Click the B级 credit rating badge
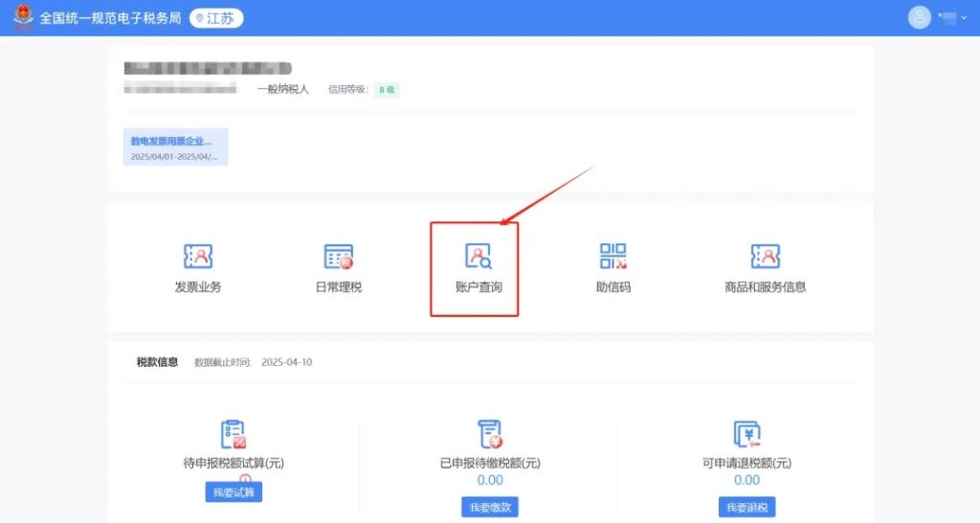 click(387, 90)
